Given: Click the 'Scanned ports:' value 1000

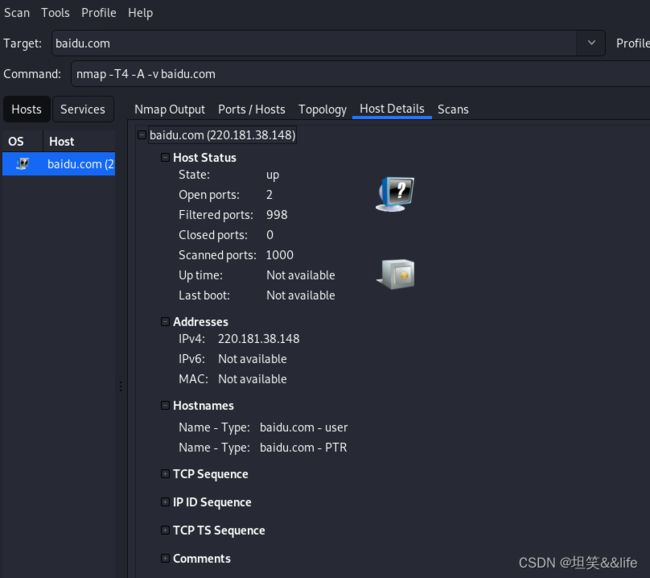Looking at the screenshot, I should [280, 255].
